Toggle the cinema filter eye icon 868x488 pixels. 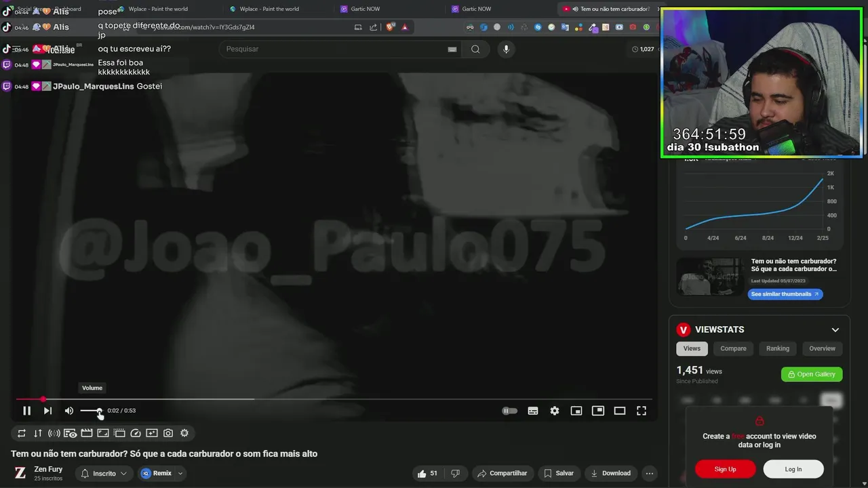71,433
